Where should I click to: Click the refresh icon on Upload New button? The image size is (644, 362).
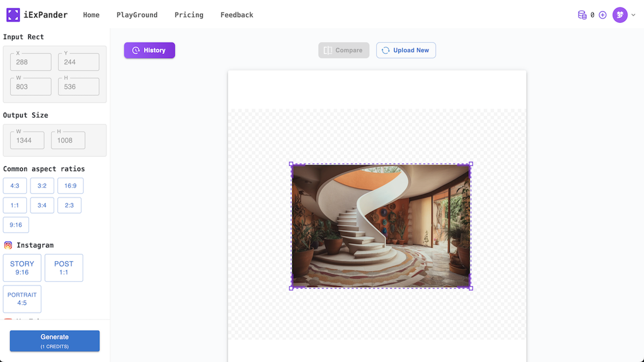[386, 50]
